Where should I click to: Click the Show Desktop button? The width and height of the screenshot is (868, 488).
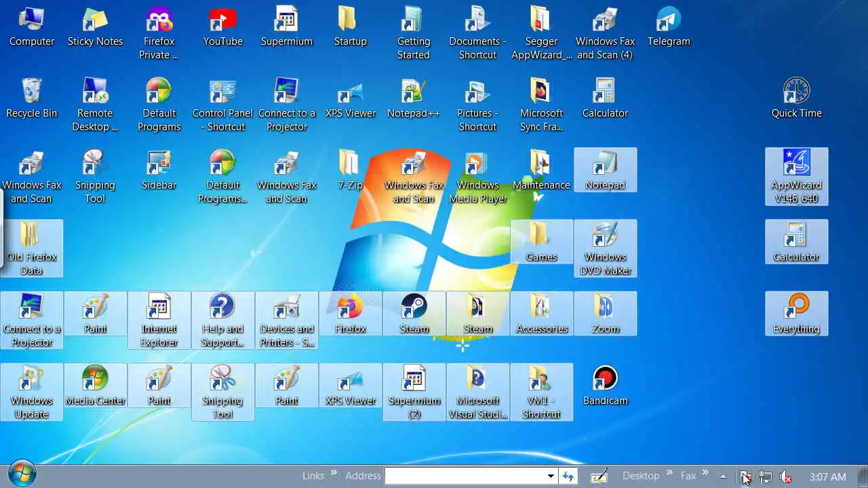pos(863,476)
